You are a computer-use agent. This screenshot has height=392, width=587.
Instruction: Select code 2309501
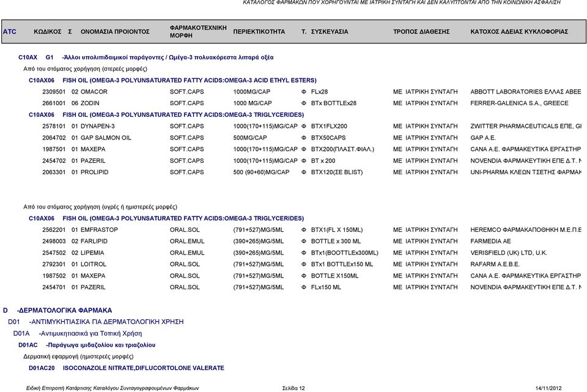click(x=54, y=92)
